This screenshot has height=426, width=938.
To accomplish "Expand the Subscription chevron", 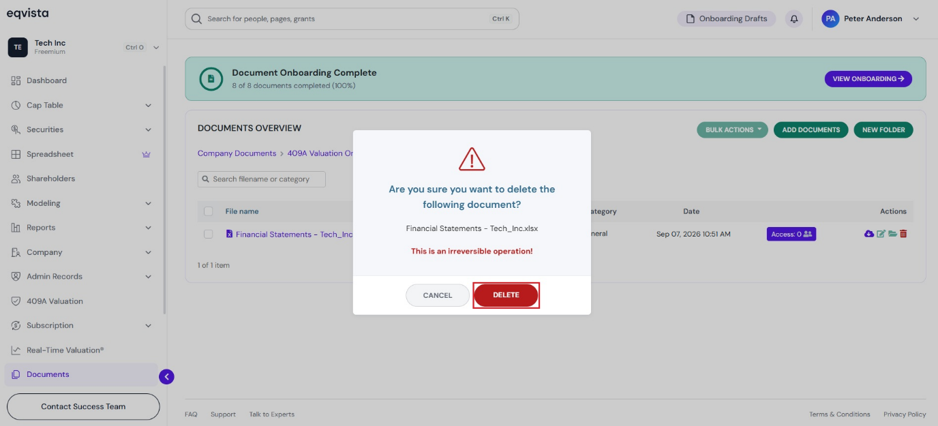I will click(148, 326).
